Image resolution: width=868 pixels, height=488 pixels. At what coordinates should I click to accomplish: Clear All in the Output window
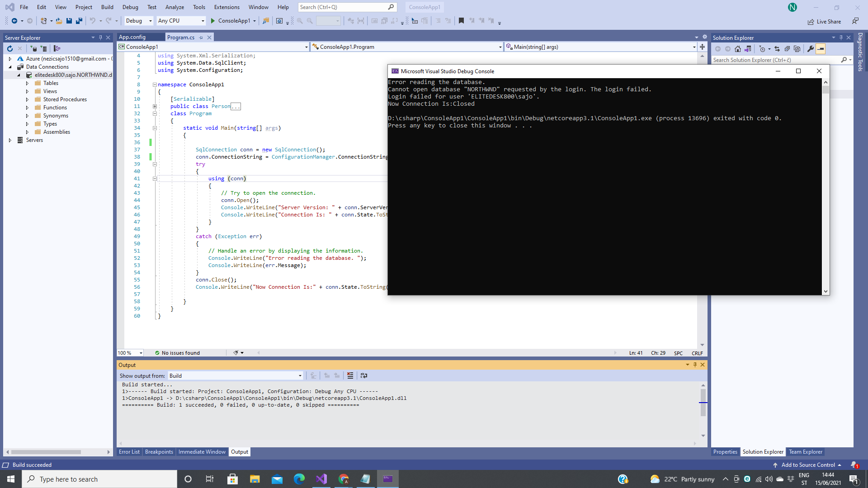350,375
